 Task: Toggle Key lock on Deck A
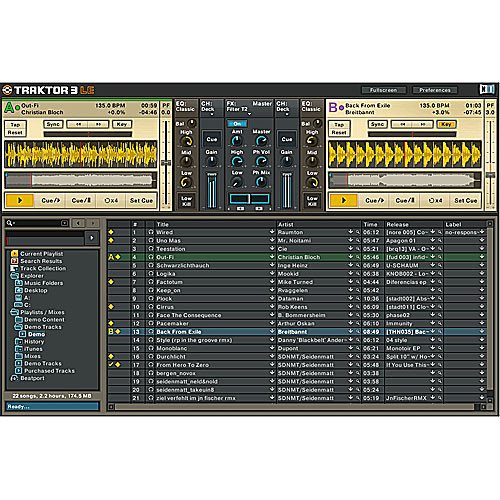122,124
